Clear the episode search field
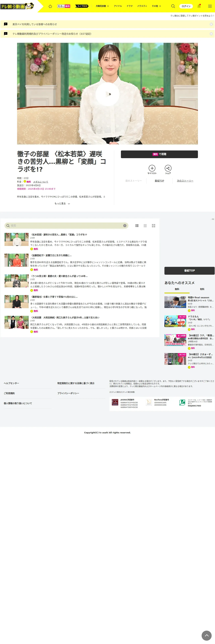 pos(125,226)
